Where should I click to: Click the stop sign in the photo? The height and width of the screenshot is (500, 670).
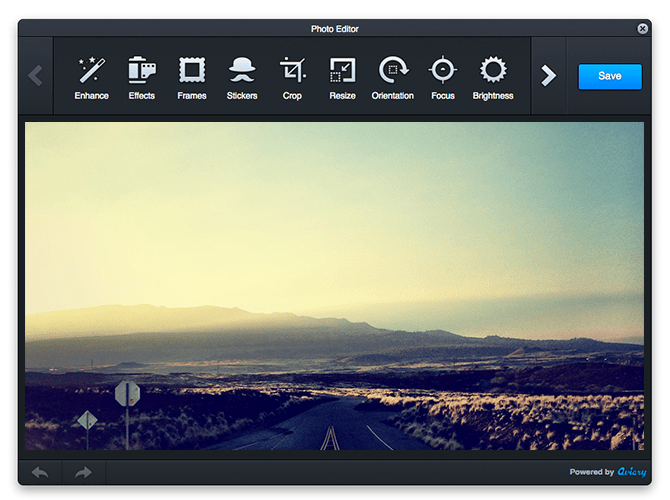[127, 393]
